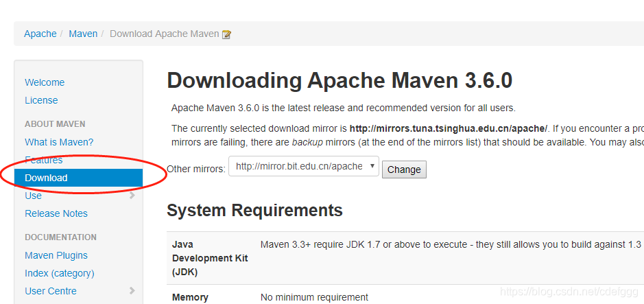
Task: Select the Download sidebar item
Action: (78, 178)
